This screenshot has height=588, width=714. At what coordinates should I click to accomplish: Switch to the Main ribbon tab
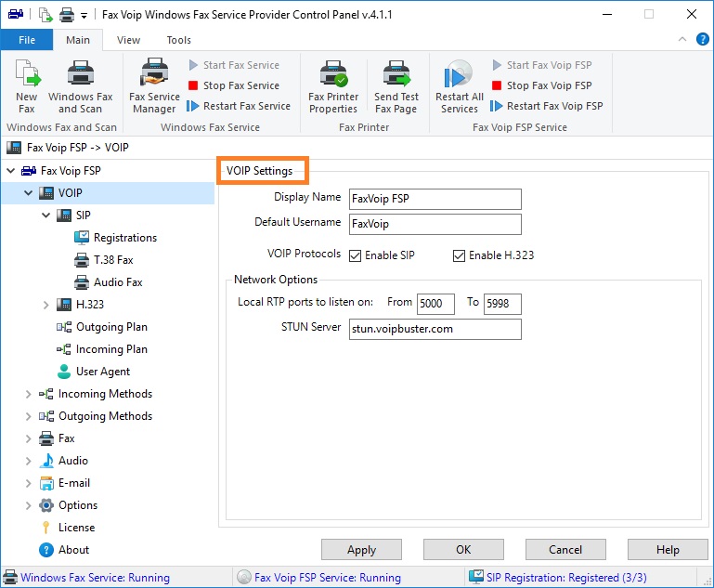(x=78, y=40)
